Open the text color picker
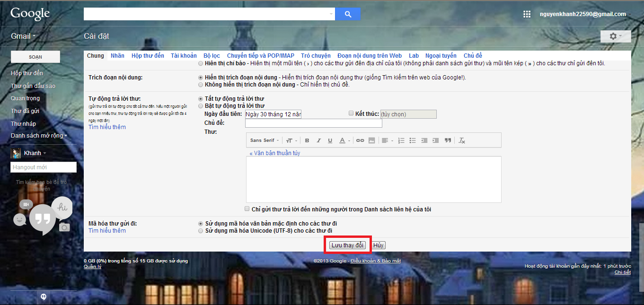644x305 pixels. tap(344, 140)
